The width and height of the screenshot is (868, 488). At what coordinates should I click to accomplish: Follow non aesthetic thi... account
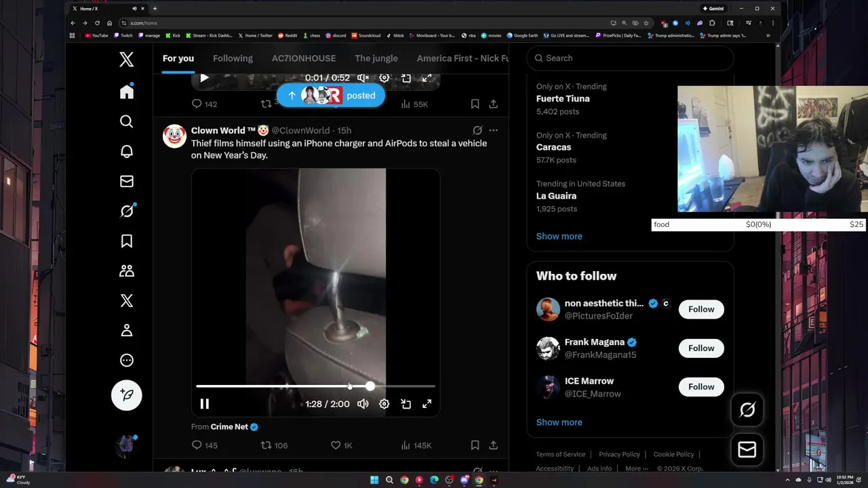click(x=701, y=309)
